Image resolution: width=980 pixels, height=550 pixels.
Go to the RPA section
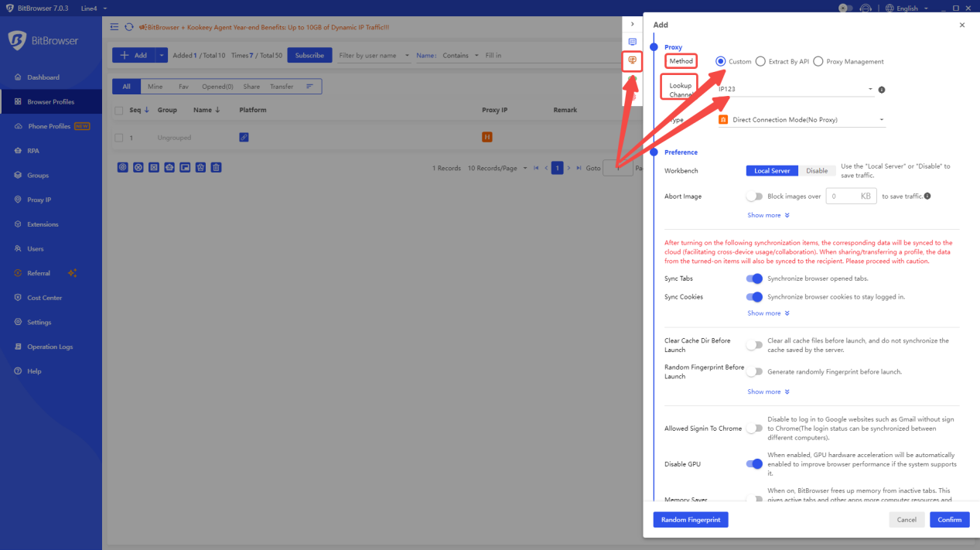click(33, 151)
